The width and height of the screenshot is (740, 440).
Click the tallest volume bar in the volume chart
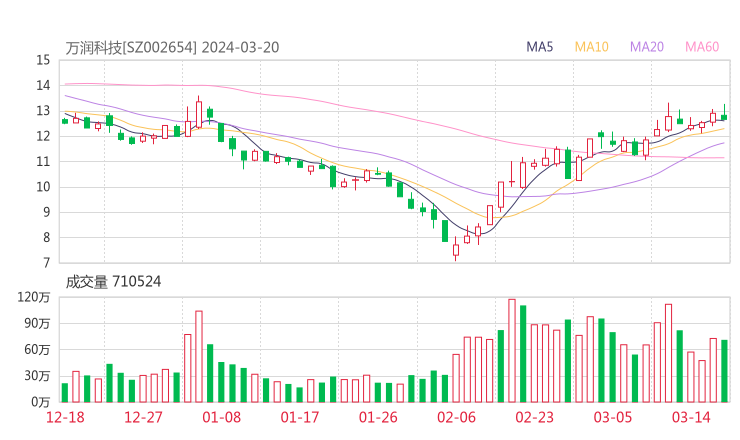[512, 351]
